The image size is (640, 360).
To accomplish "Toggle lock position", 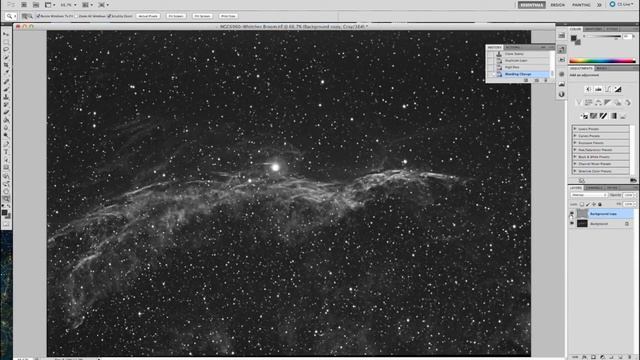I will pos(594,204).
